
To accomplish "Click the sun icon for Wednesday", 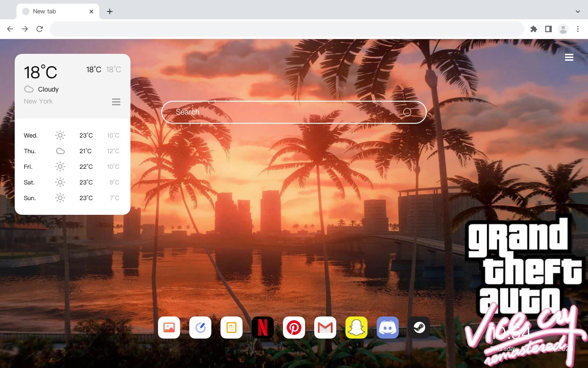I will pos(60,135).
